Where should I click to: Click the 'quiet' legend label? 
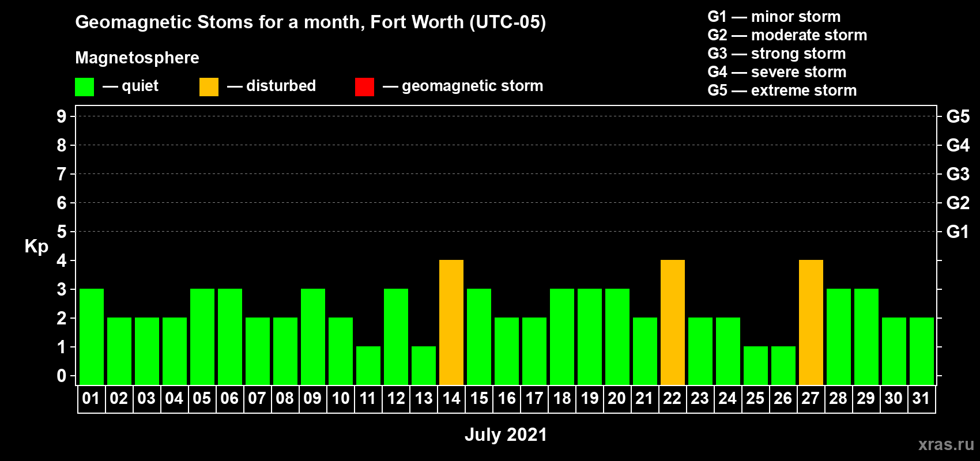coord(140,86)
